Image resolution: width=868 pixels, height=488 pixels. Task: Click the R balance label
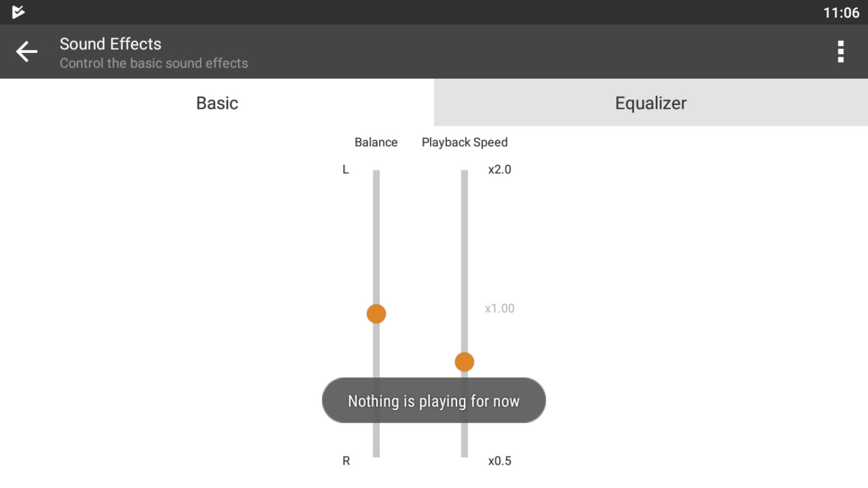pyautogui.click(x=346, y=461)
